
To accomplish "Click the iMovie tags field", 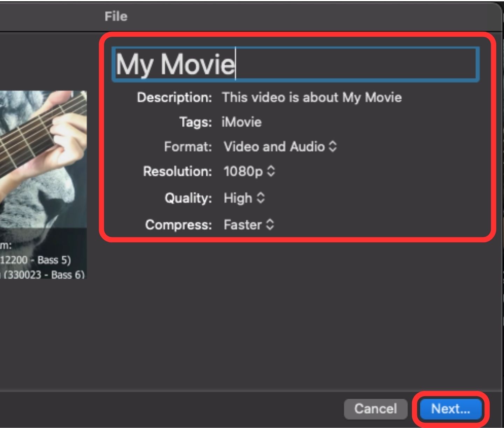I will point(242,122).
